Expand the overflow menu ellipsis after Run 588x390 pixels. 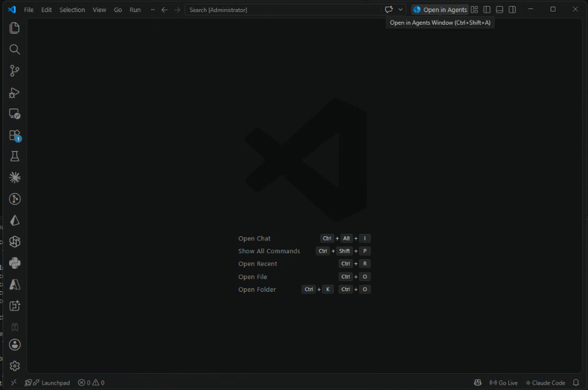153,10
